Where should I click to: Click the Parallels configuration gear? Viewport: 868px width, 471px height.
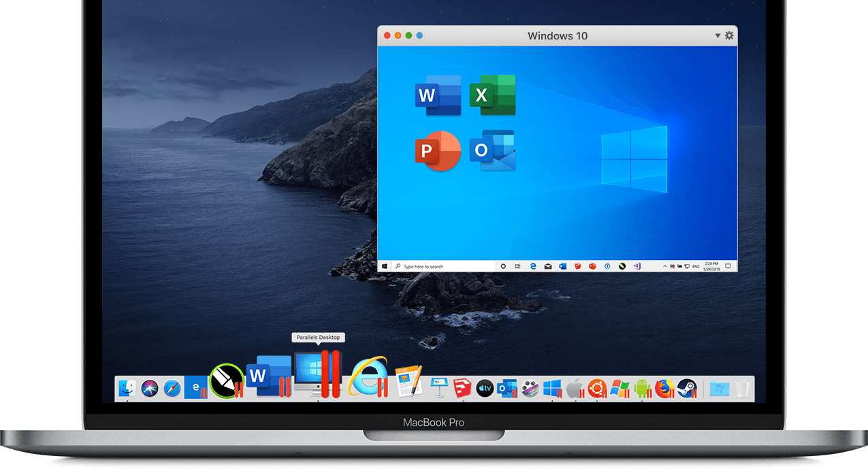coord(728,35)
